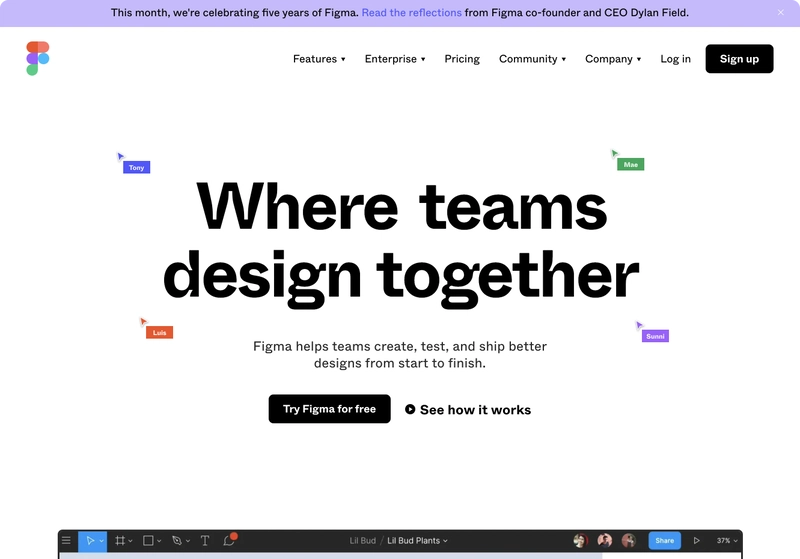Click Sunni's purple cursor label
This screenshot has height=559, width=800.
click(655, 336)
